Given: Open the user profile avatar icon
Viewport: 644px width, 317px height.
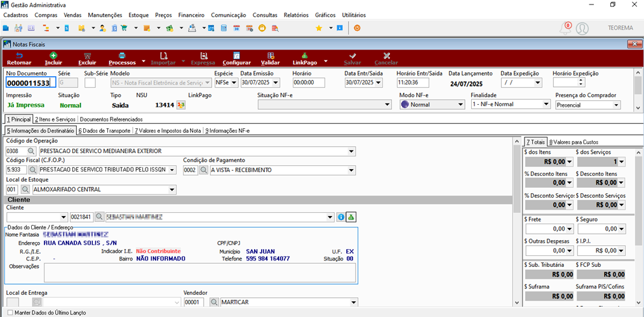Looking at the screenshot, I should [582, 29].
